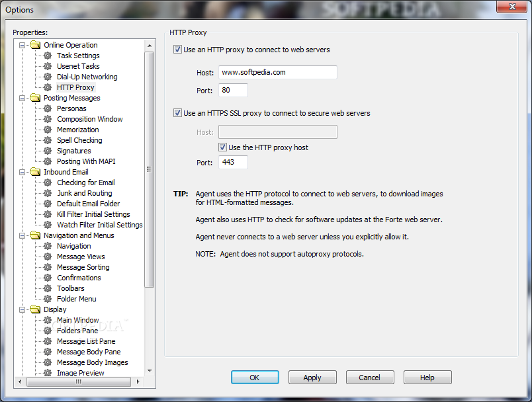
Task: Toggle Use the HTTP proxy host checkbox
Action: (x=222, y=147)
